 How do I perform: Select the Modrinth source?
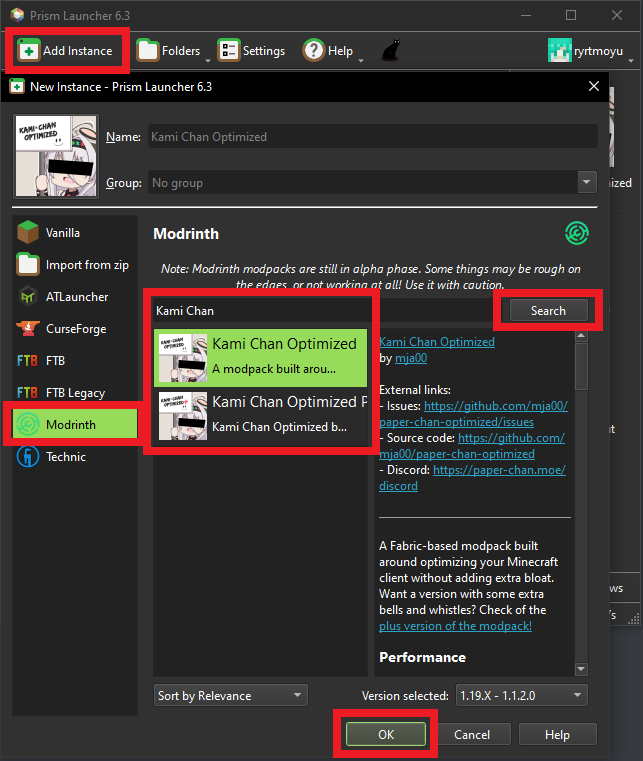point(75,424)
